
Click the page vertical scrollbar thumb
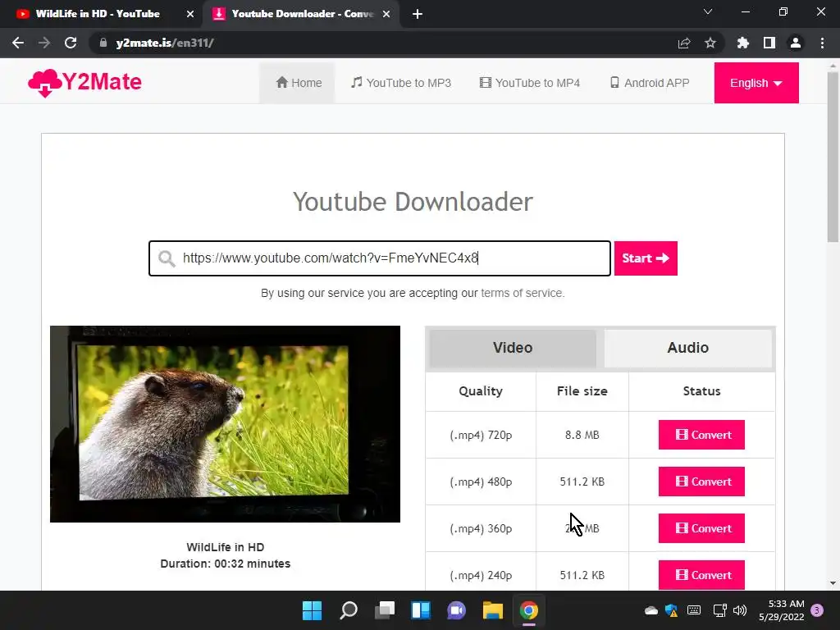[833, 155]
